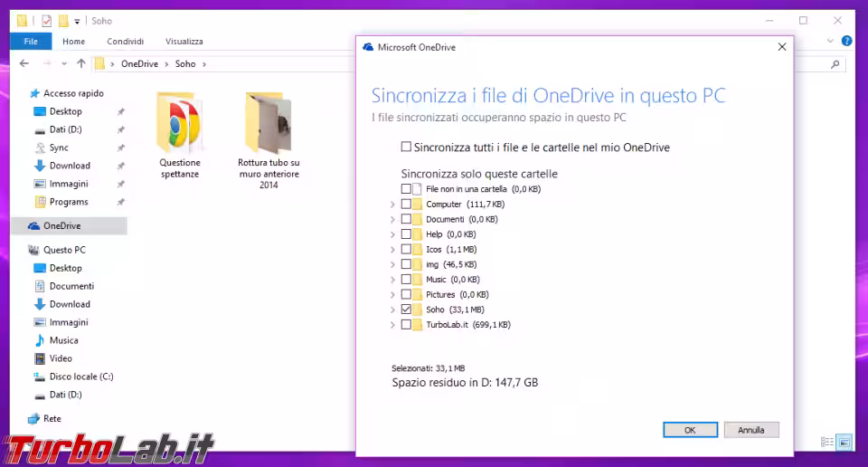Image resolution: width=868 pixels, height=467 pixels.
Task: Expand the ribbon chevron arrow
Action: pos(830,41)
